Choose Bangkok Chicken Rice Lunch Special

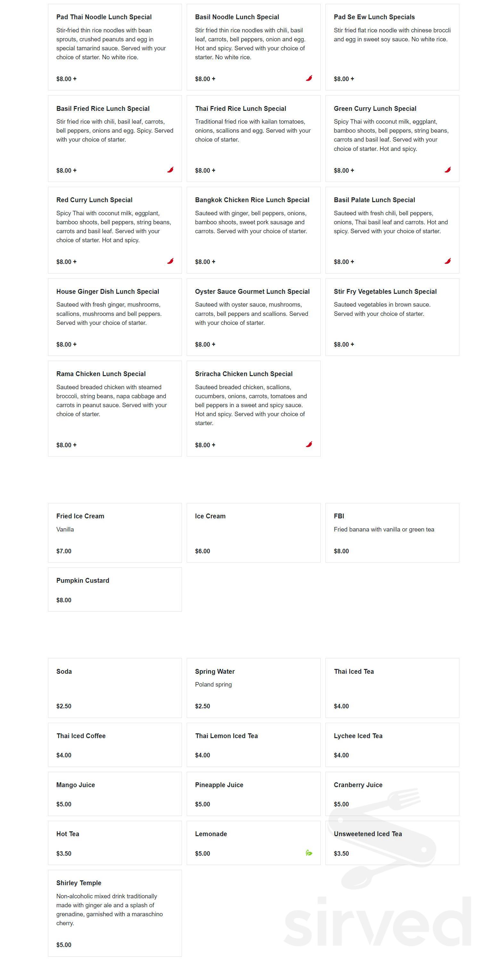[x=253, y=230]
